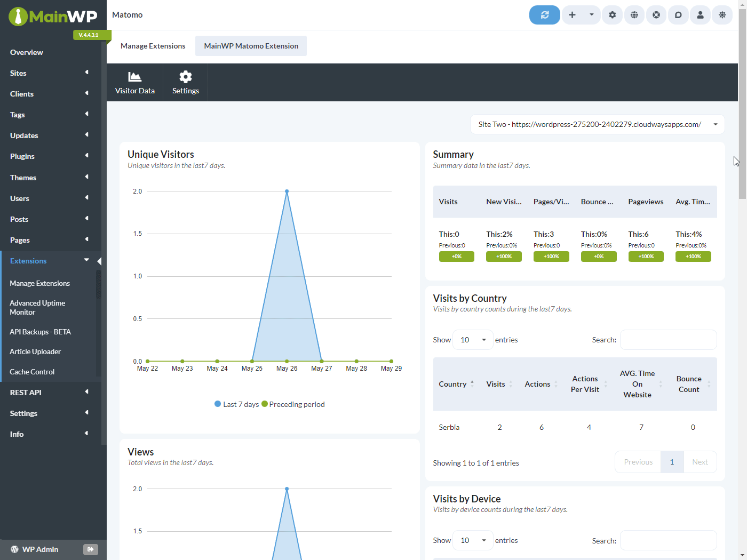Click the plus add-new icon
Image resolution: width=747 pixels, height=560 pixels.
click(572, 15)
